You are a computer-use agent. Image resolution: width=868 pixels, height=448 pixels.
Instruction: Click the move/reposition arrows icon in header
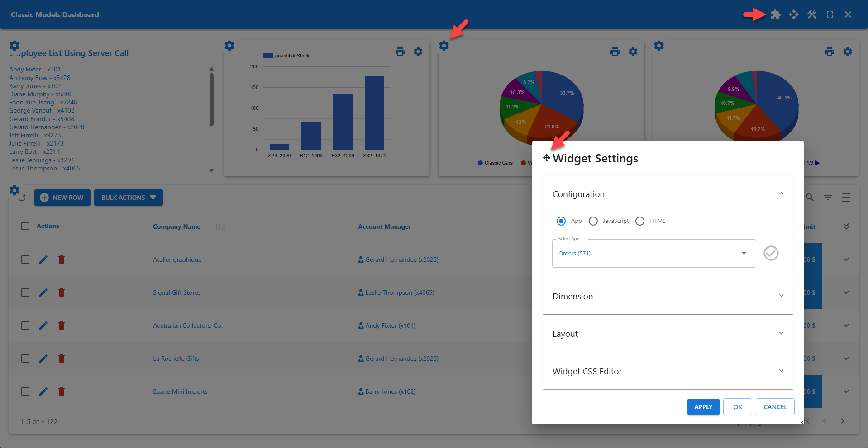pos(793,14)
